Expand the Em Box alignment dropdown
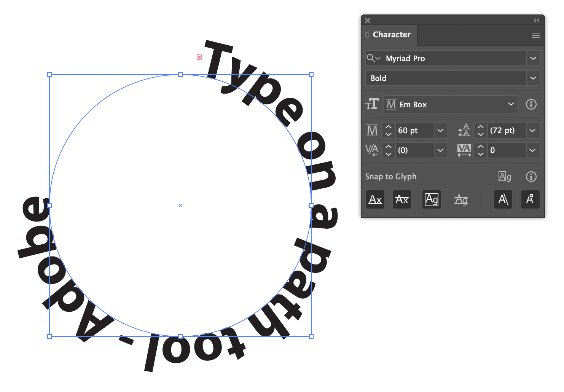This screenshot has width=564, height=392. (x=511, y=104)
